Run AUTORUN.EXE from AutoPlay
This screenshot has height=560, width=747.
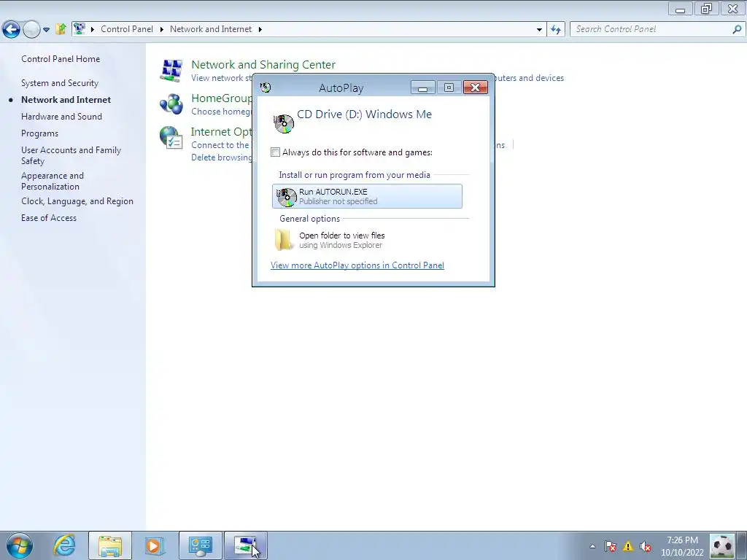pyautogui.click(x=367, y=196)
